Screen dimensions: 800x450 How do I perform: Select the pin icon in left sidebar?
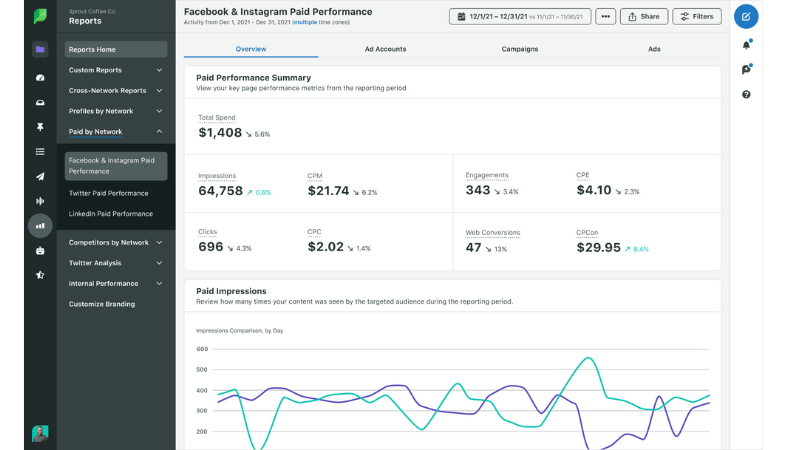40,127
